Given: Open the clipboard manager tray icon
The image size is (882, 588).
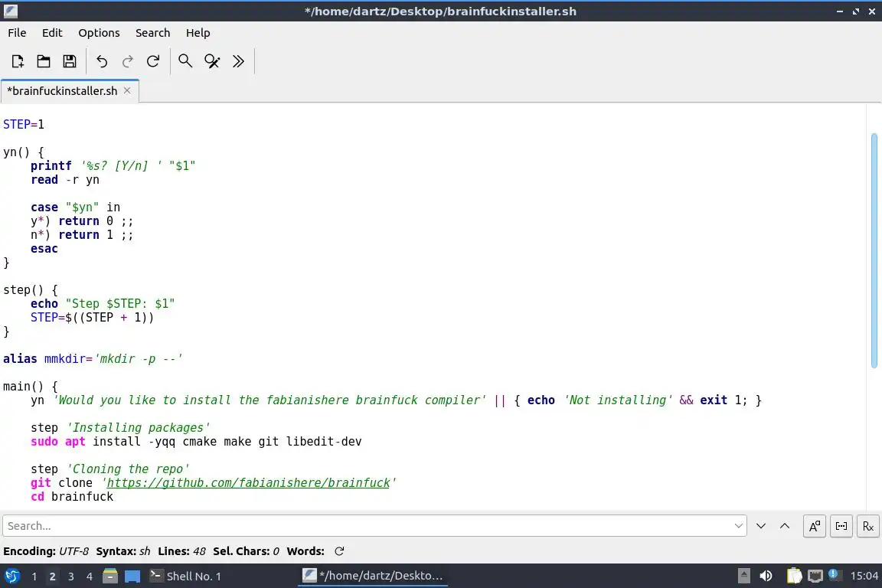Looking at the screenshot, I should 794,576.
